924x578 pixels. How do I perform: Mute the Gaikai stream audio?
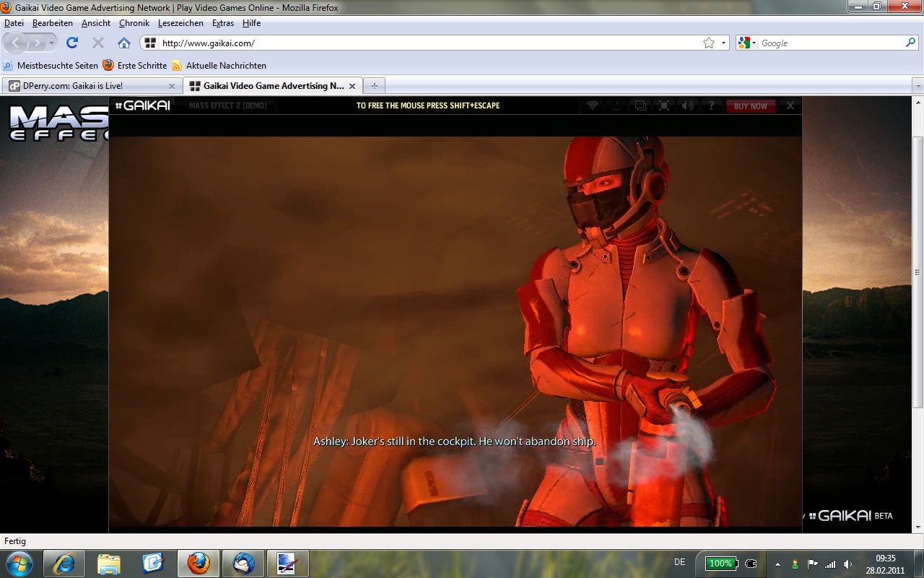[x=687, y=105]
